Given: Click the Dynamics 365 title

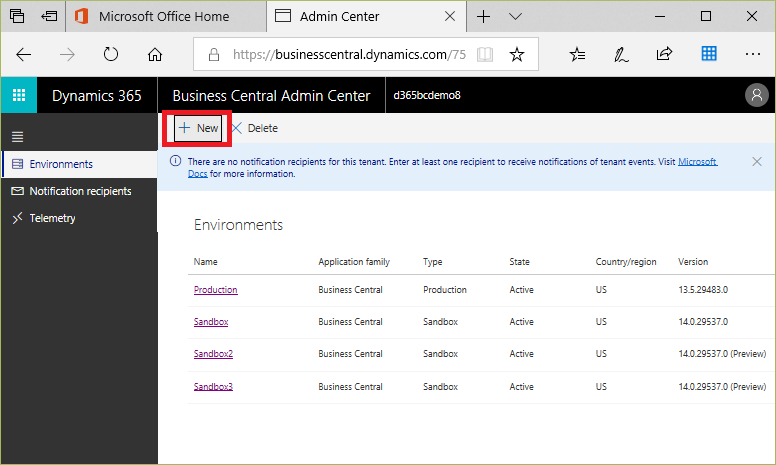Looking at the screenshot, I should tap(97, 95).
